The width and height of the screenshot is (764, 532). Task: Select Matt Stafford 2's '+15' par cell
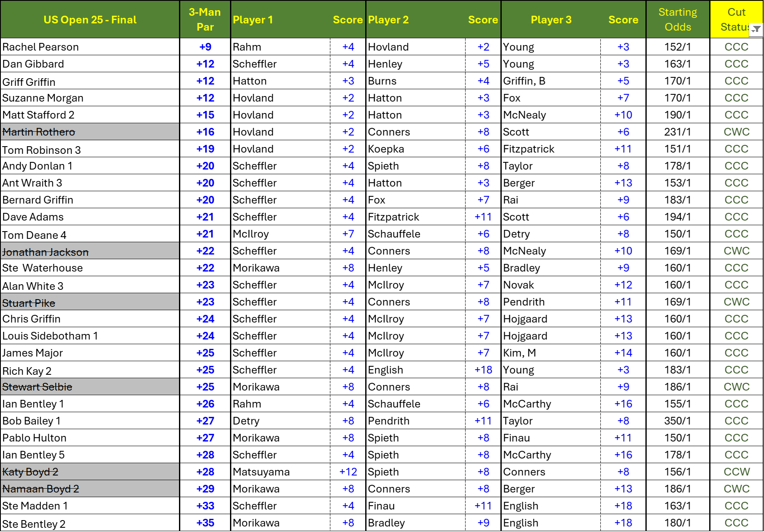pos(205,115)
